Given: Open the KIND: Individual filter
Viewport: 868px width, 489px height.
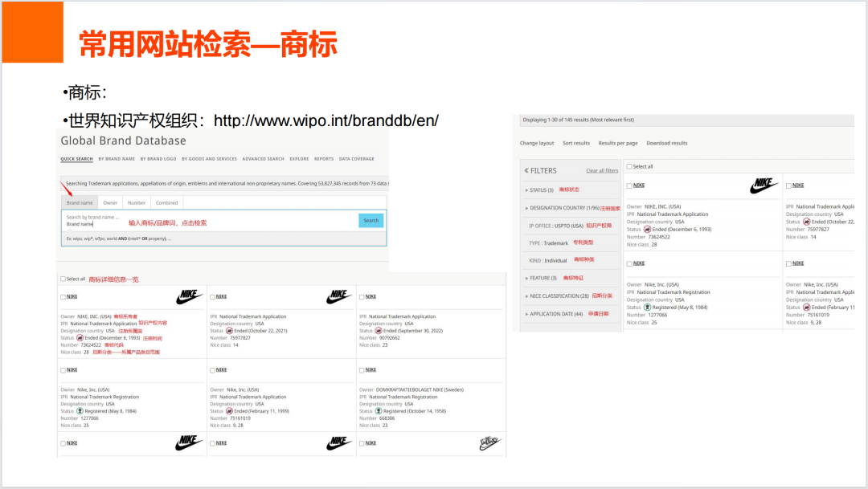Looking at the screenshot, I should [x=547, y=260].
